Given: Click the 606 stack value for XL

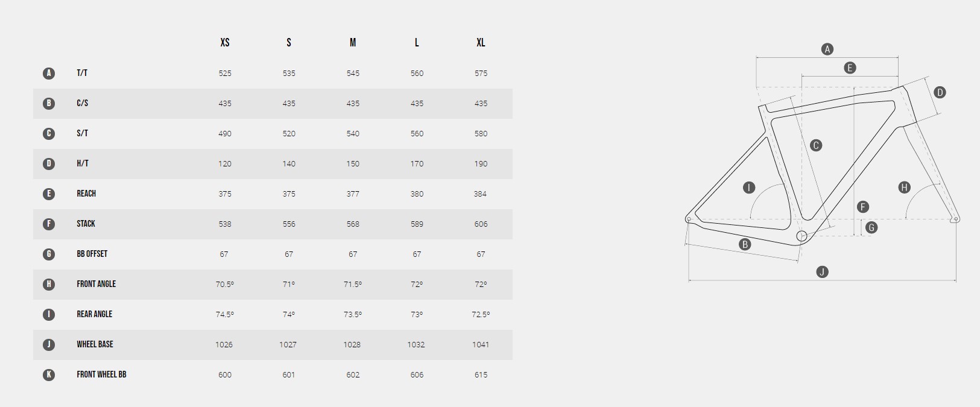Looking at the screenshot, I should tap(481, 224).
